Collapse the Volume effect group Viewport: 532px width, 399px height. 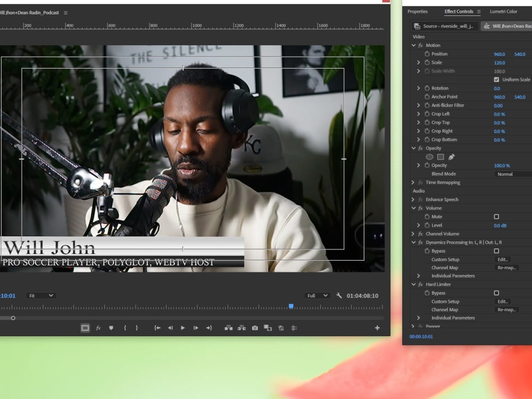(x=413, y=208)
